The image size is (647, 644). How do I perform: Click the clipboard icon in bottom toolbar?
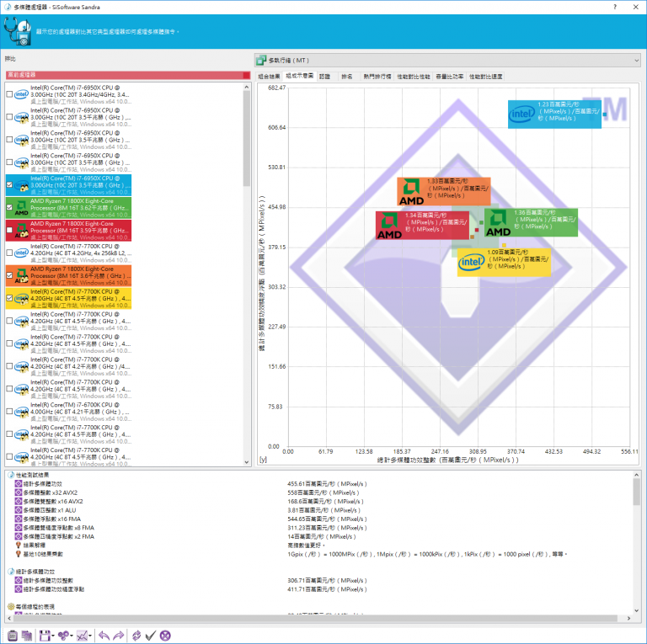(13, 636)
